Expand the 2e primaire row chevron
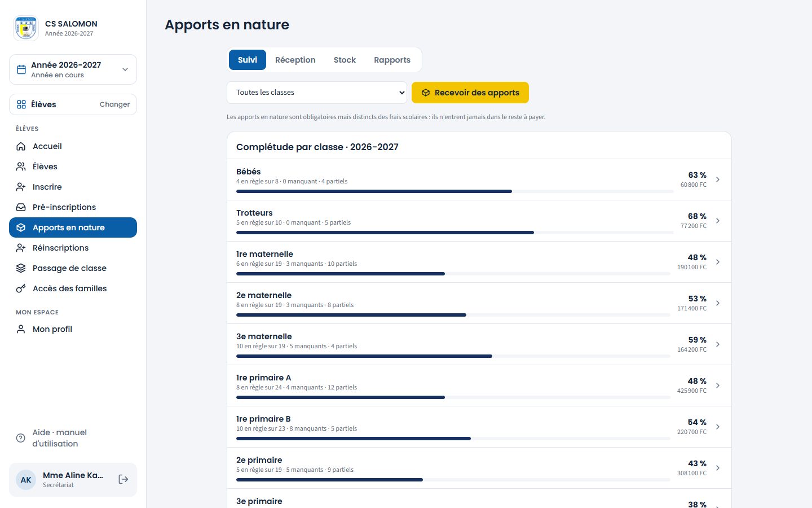Screen dimensions: 812x508 (718, 468)
